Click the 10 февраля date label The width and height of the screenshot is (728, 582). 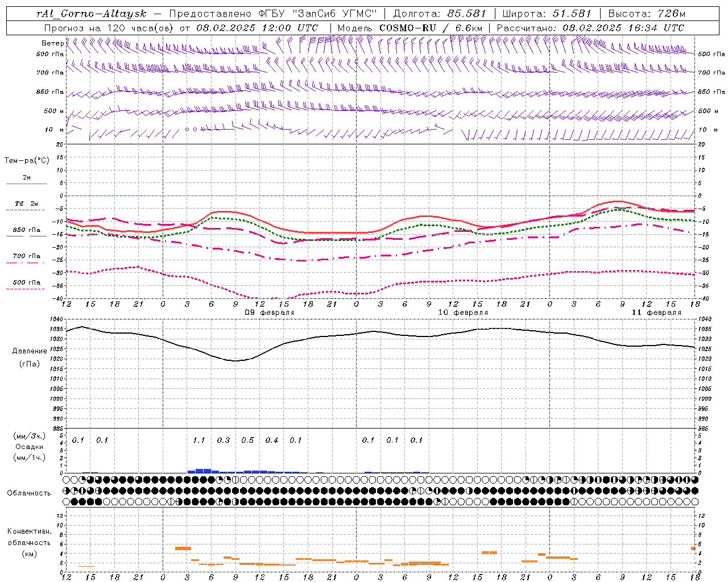(x=463, y=313)
